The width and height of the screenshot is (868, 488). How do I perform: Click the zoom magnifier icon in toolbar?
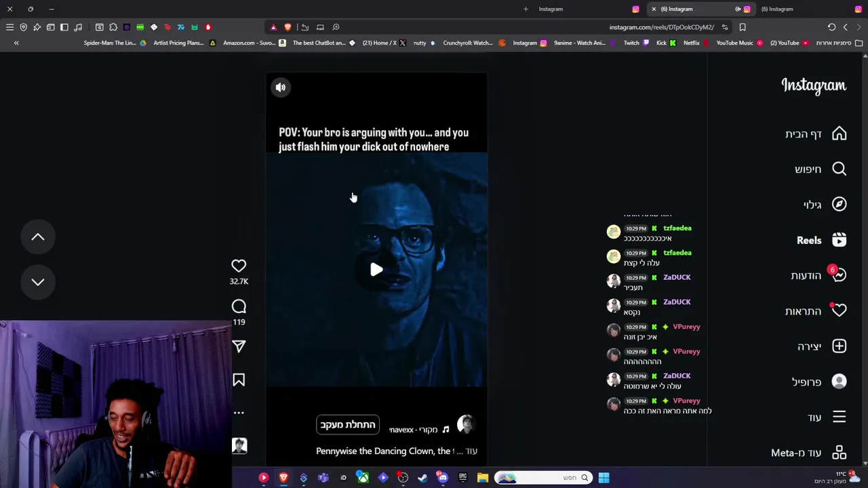(x=336, y=27)
